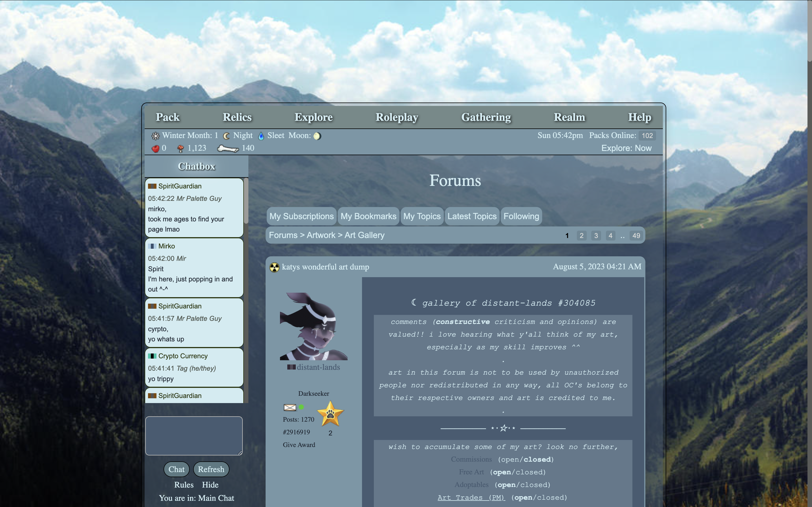The image size is (812, 507).
Task: Hide the chatbox panel
Action: tap(210, 485)
